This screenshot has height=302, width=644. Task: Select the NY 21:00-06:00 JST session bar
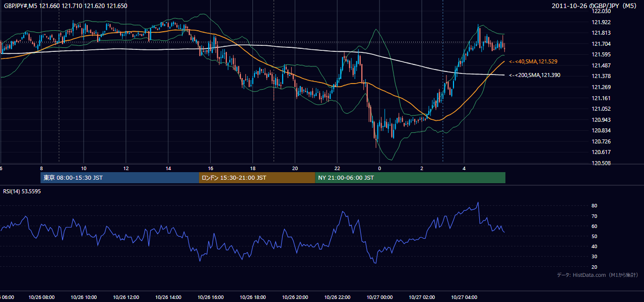[x=410, y=178]
